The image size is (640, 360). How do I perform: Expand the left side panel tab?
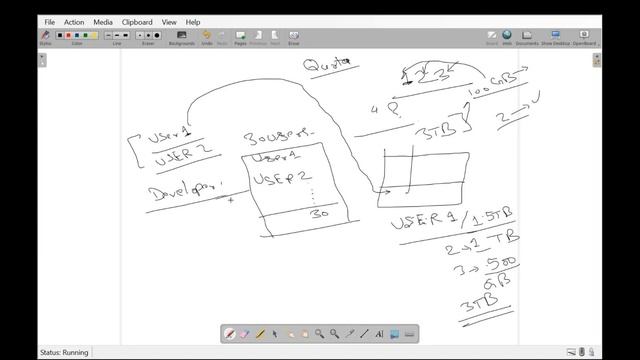click(x=42, y=60)
